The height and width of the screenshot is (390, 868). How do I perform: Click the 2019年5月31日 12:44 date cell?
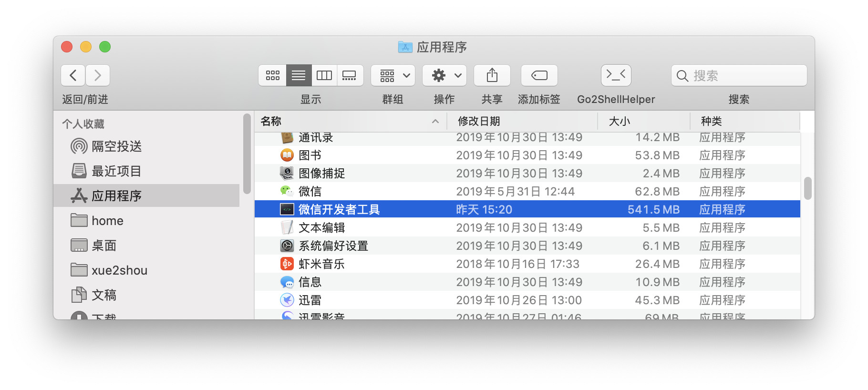tap(515, 191)
